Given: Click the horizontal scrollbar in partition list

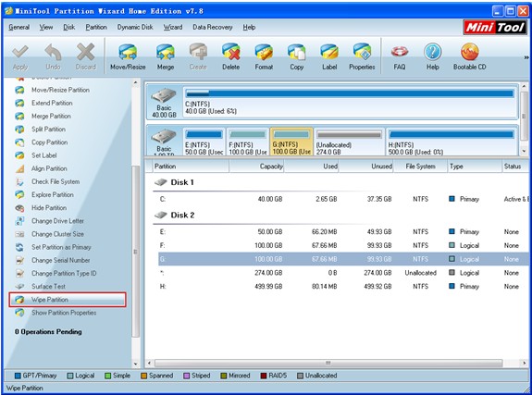Looking at the screenshot, I should [x=328, y=364].
